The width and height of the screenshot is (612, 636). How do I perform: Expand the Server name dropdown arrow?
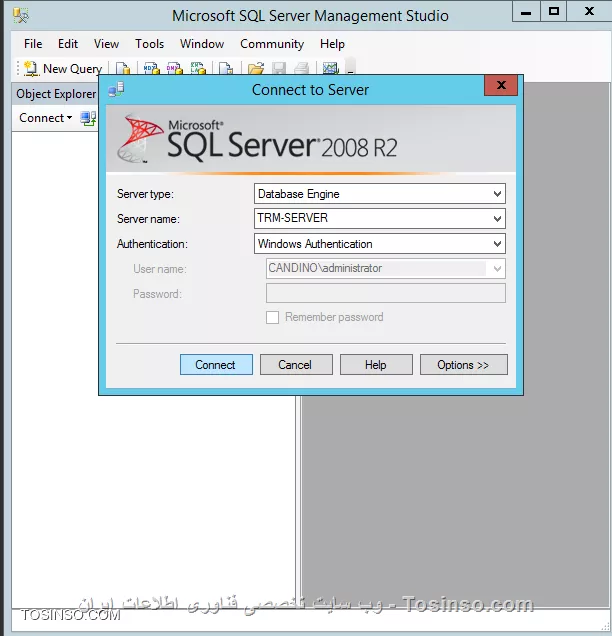click(497, 219)
